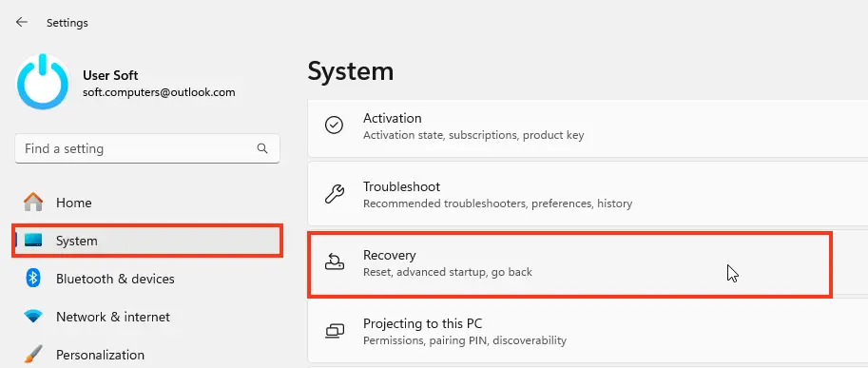Click the Personalization paintbrush icon
Image resolution: width=868 pixels, height=368 pixels.
point(33,354)
